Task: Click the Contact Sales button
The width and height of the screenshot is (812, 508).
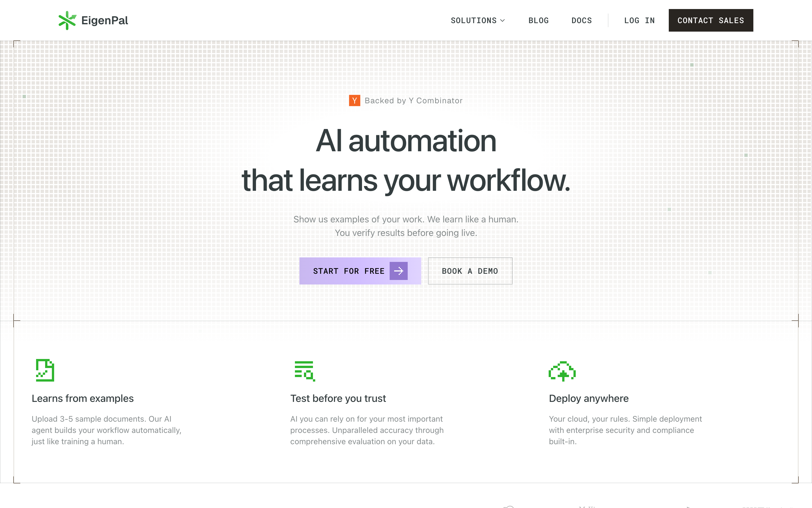Action: [x=711, y=20]
